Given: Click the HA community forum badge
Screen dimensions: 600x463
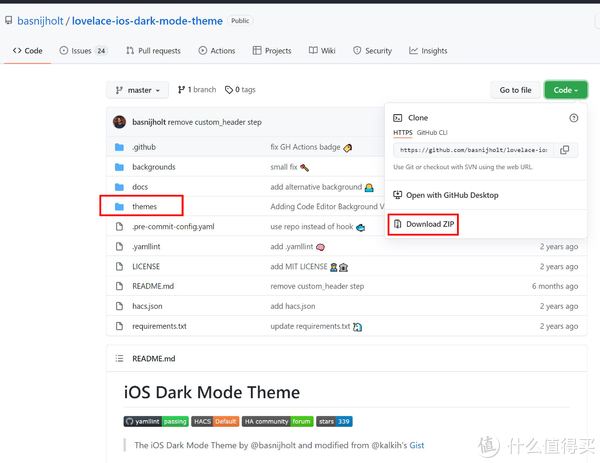Looking at the screenshot, I should 277,421.
